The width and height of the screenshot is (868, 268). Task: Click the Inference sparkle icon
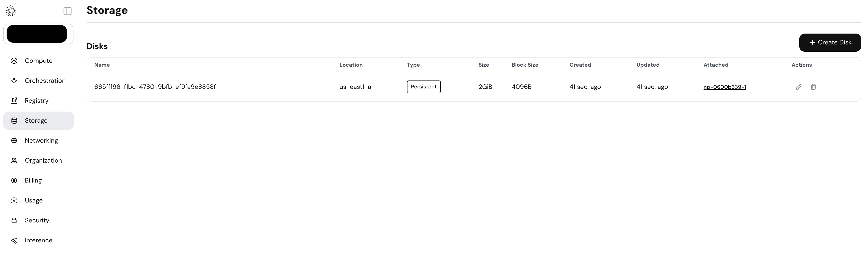pyautogui.click(x=14, y=240)
